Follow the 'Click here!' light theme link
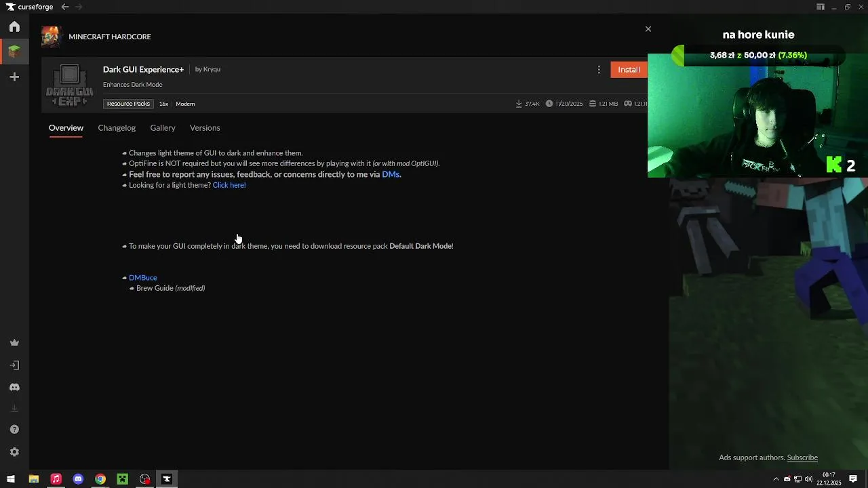The width and height of the screenshot is (868, 488). (x=229, y=185)
